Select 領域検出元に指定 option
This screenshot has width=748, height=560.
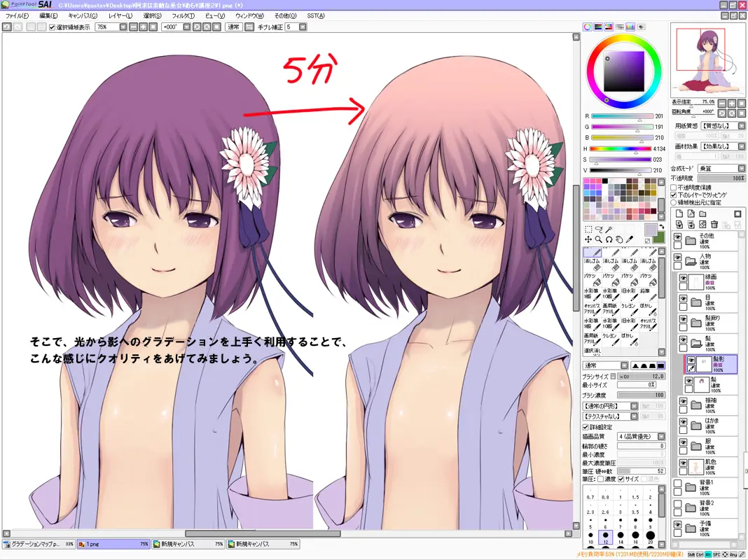tap(674, 202)
